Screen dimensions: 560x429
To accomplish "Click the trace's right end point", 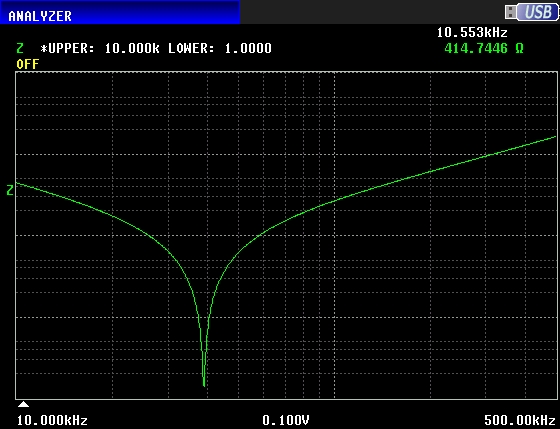I will coord(555,137).
